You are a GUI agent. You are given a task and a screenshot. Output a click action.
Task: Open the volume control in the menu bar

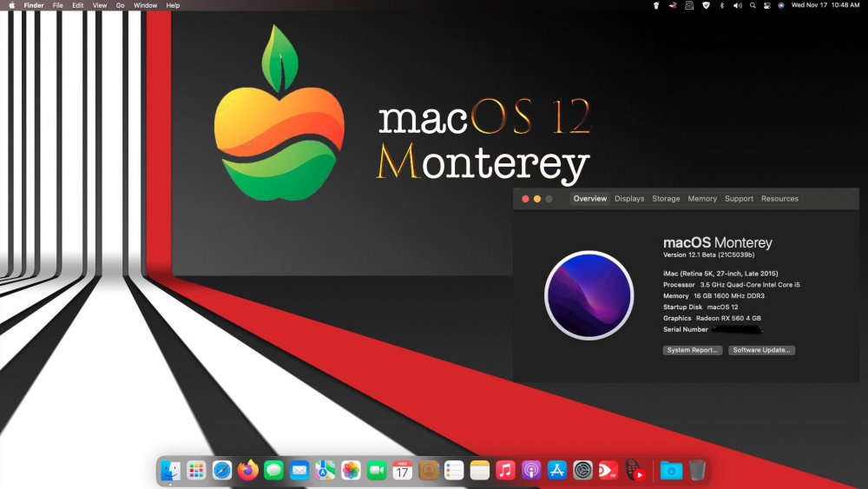click(737, 5)
